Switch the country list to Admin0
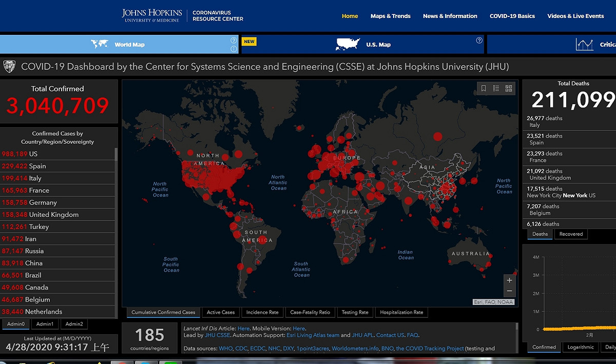 point(15,324)
